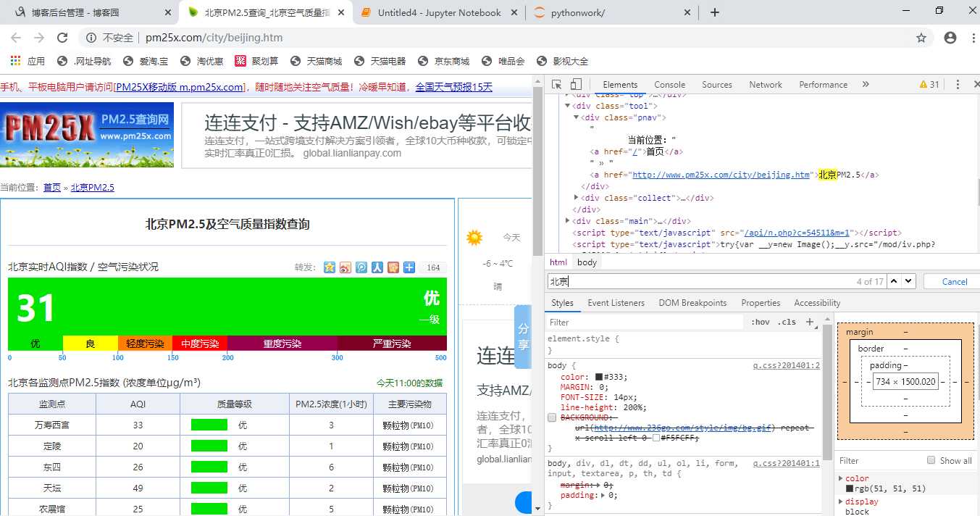This screenshot has height=516, width=980.
Task: Show more DevTools tabs chevron
Action: (x=866, y=84)
